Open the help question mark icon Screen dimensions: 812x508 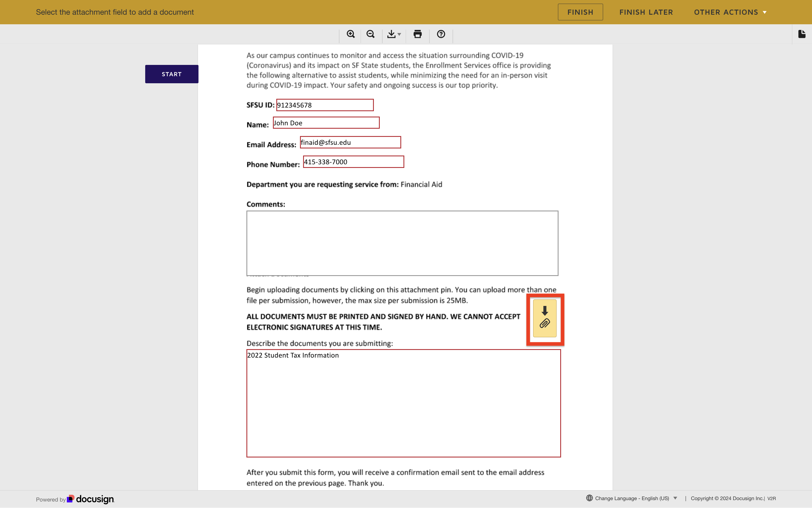pos(441,34)
